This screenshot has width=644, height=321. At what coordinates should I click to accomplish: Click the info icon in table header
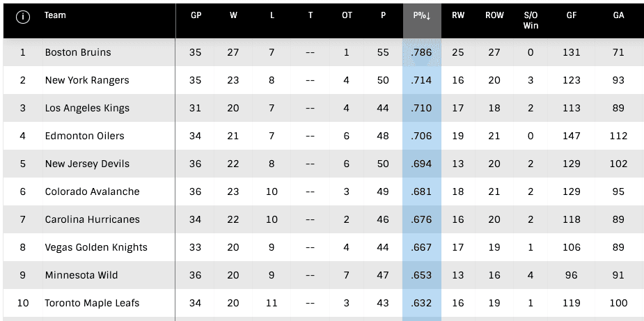coord(23,17)
